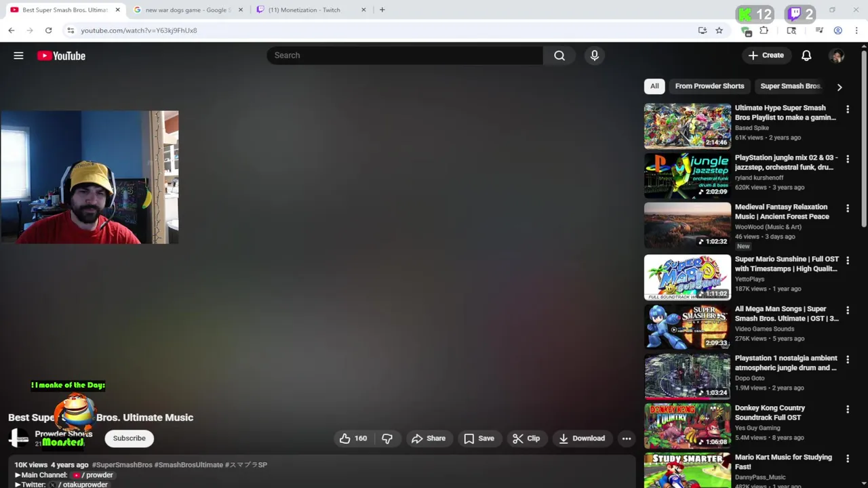
Task: Save the video to a playlist
Action: point(479,439)
